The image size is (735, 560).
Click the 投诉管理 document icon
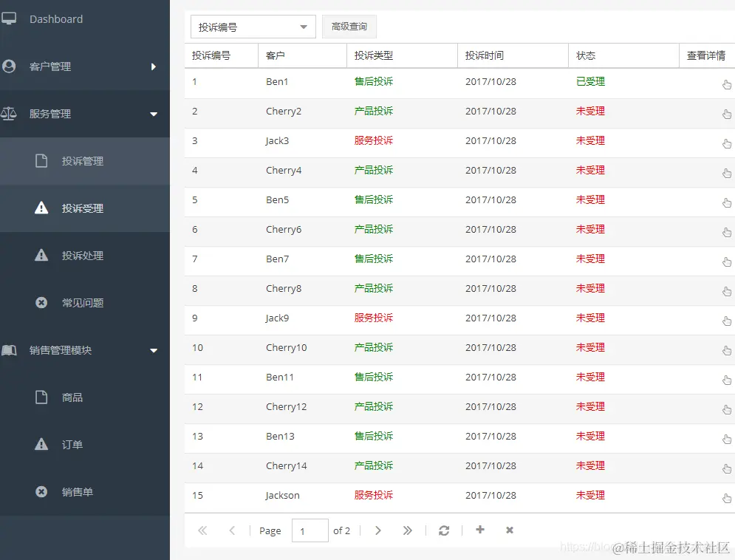point(41,161)
